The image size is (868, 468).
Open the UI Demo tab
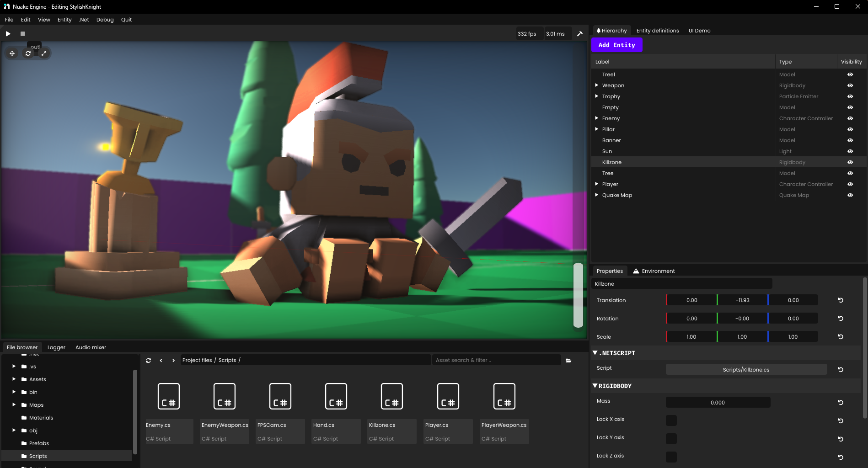pos(699,31)
